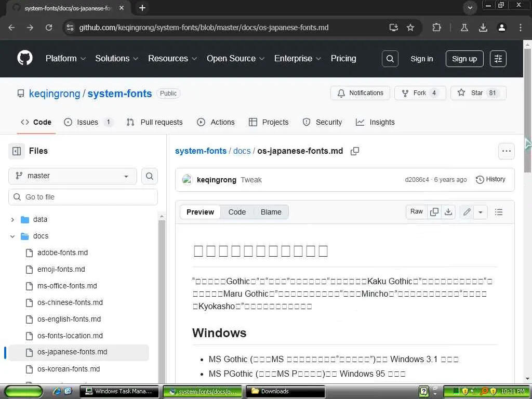The image size is (532, 399).
Task: Click the Sign in link
Action: (x=422, y=59)
